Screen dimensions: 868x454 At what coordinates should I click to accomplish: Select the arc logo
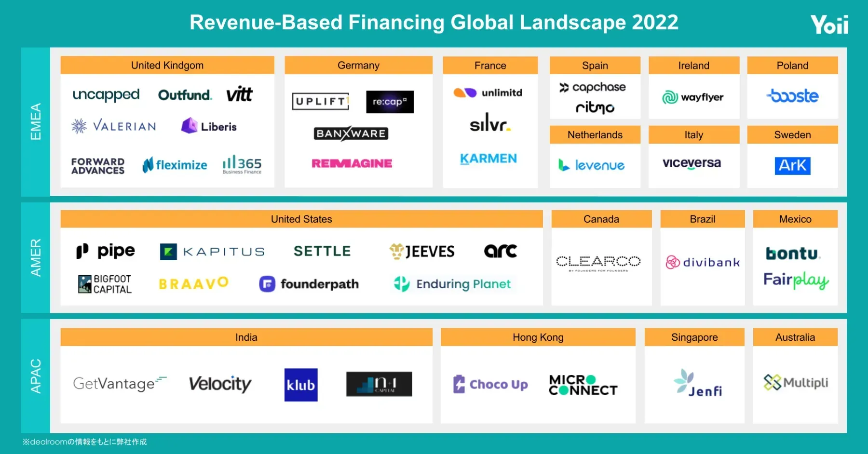click(x=501, y=251)
